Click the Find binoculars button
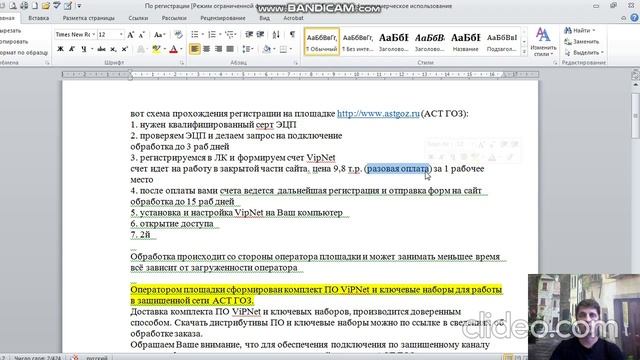 579,31
